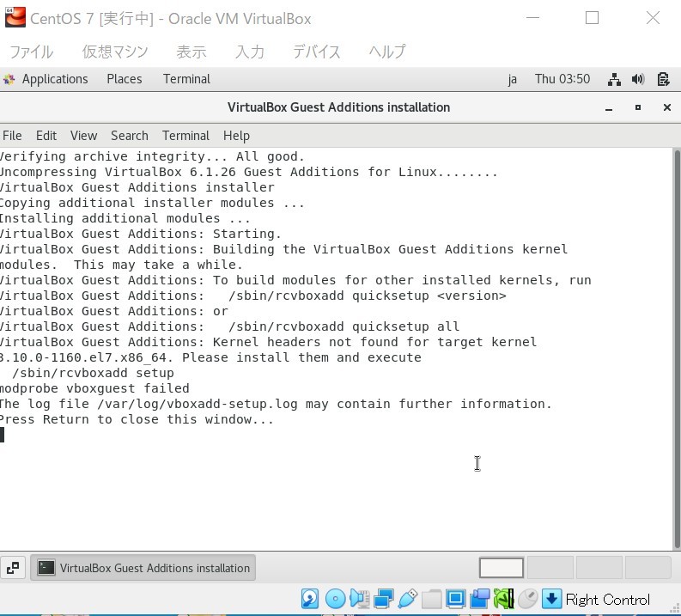
Task: Open the Applications menu
Action: point(55,79)
